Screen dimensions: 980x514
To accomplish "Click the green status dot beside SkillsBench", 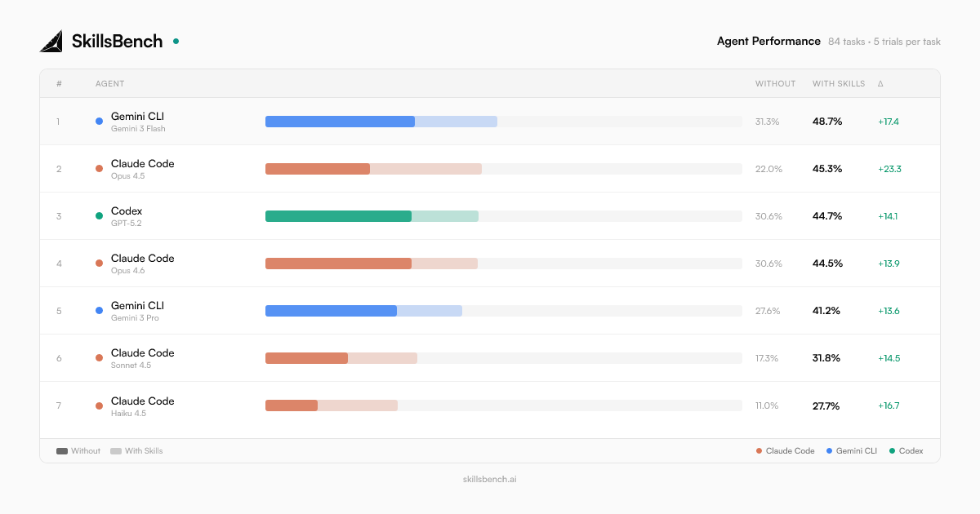I will tap(175, 39).
